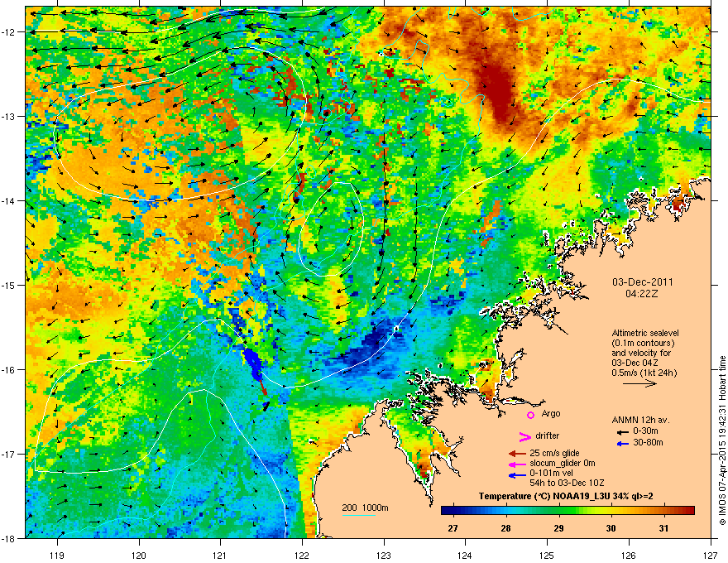
Task: Click the latitude axis label -15
Action: pos(9,285)
